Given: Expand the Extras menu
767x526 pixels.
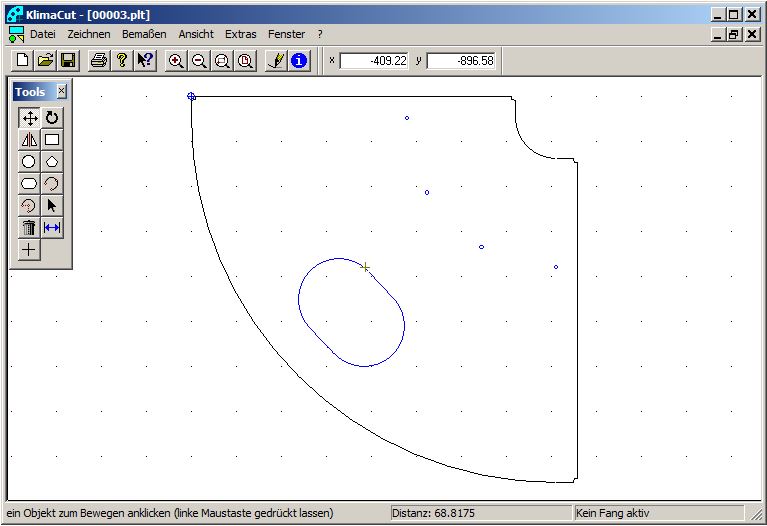Looking at the screenshot, I should coord(240,34).
